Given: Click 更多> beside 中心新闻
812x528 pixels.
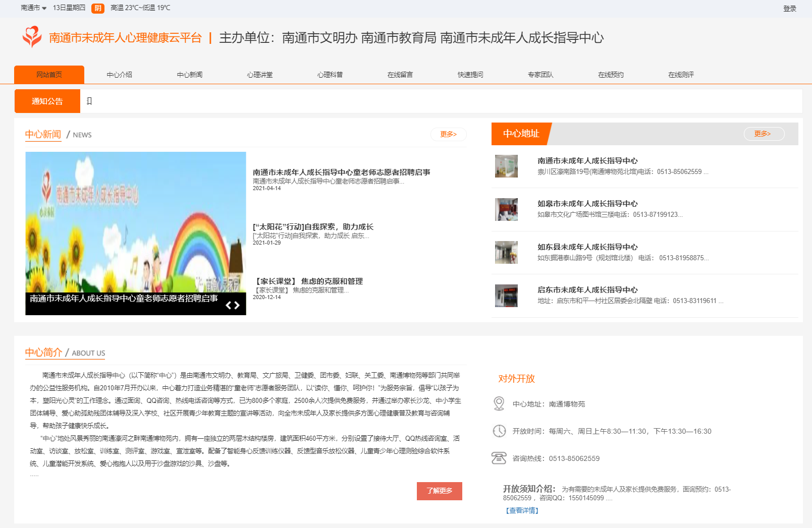Looking at the screenshot, I should pyautogui.click(x=448, y=134).
